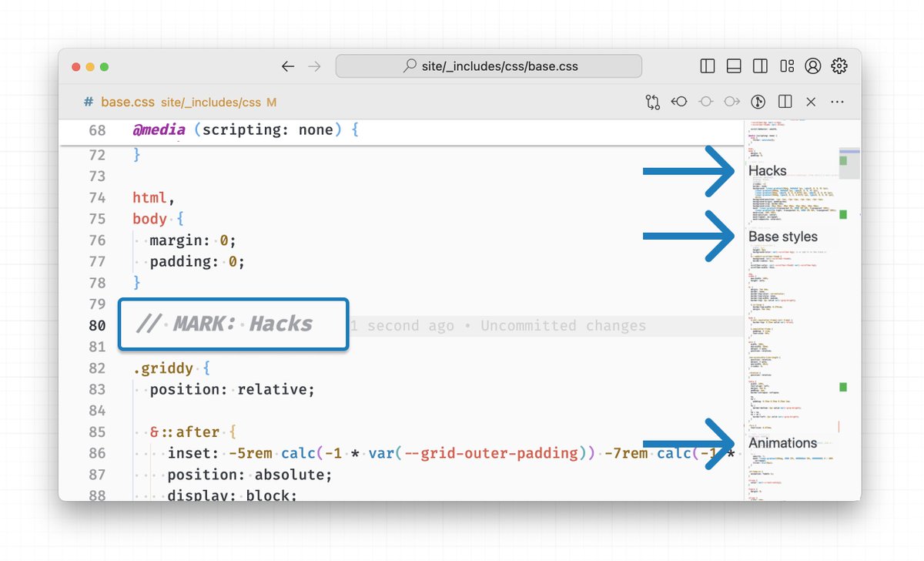Toggle the bottom panel layout icon
924x561 pixels.
[734, 66]
